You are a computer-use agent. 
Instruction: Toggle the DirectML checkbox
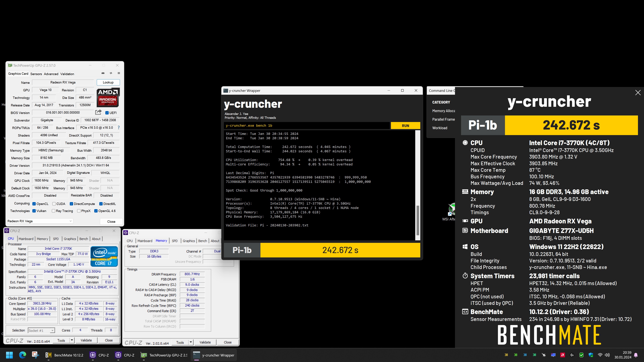point(101,204)
